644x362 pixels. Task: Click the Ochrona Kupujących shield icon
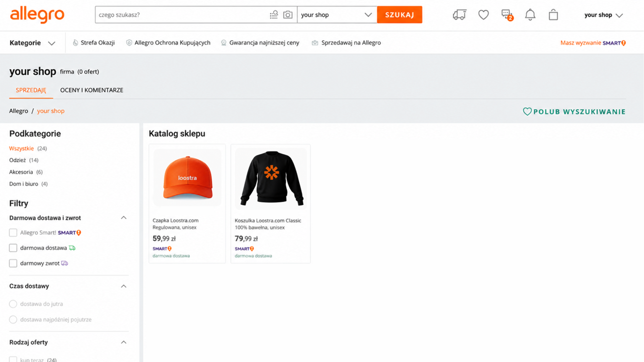[x=129, y=43]
